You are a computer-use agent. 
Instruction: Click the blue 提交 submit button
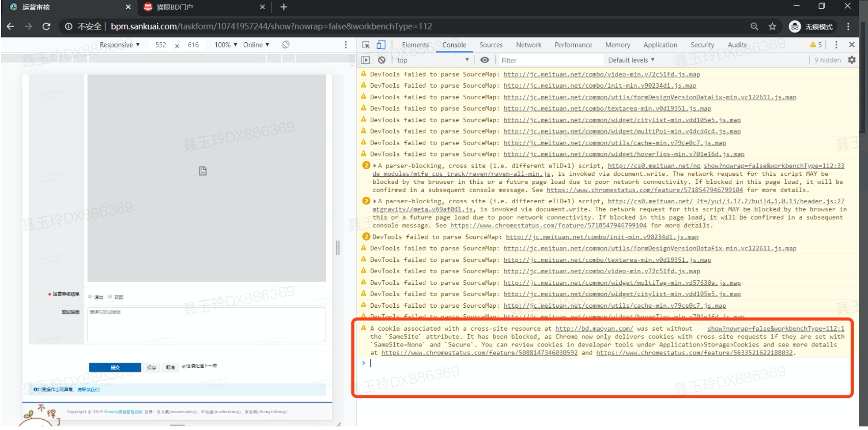point(115,367)
